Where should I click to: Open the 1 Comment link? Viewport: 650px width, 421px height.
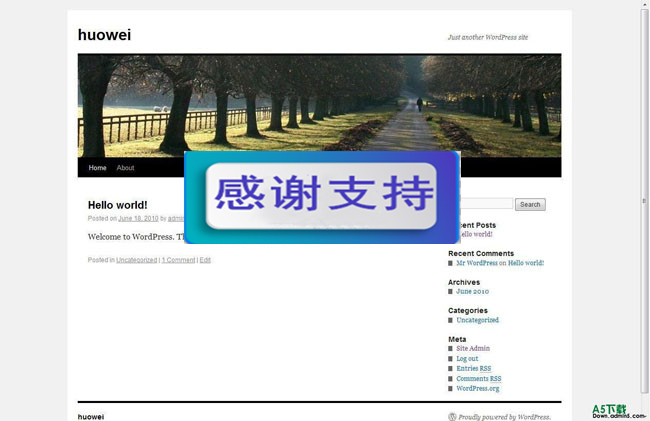tap(178, 260)
